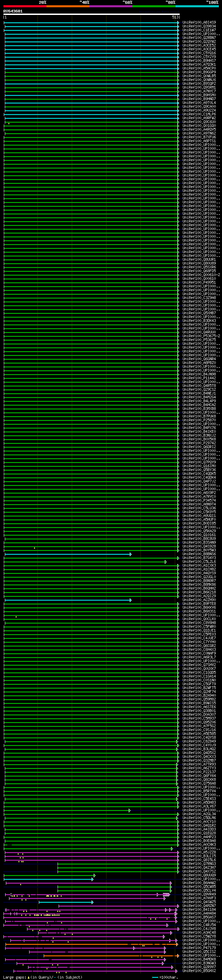Click the white query sequence bar
Image resolution: width=222 pixels, height=980 pixels.
pos(92,15)
